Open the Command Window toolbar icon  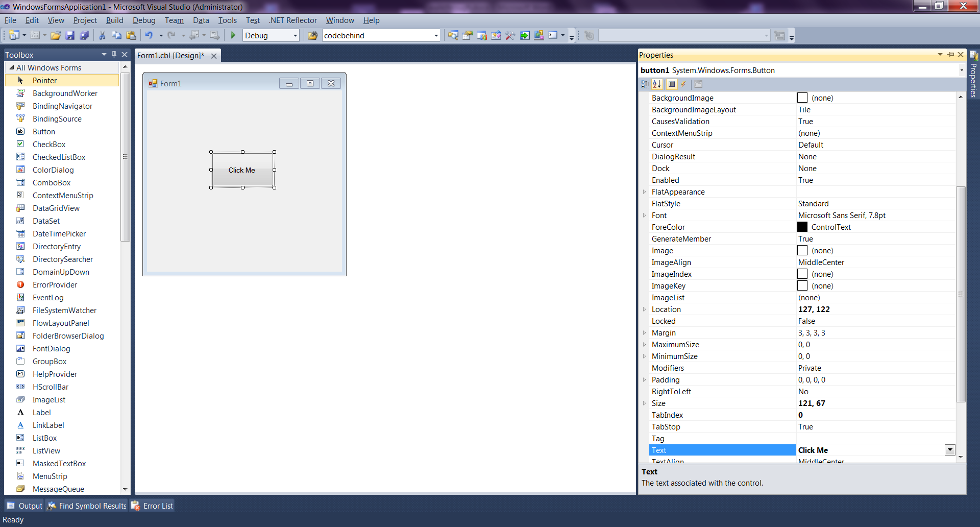click(553, 35)
